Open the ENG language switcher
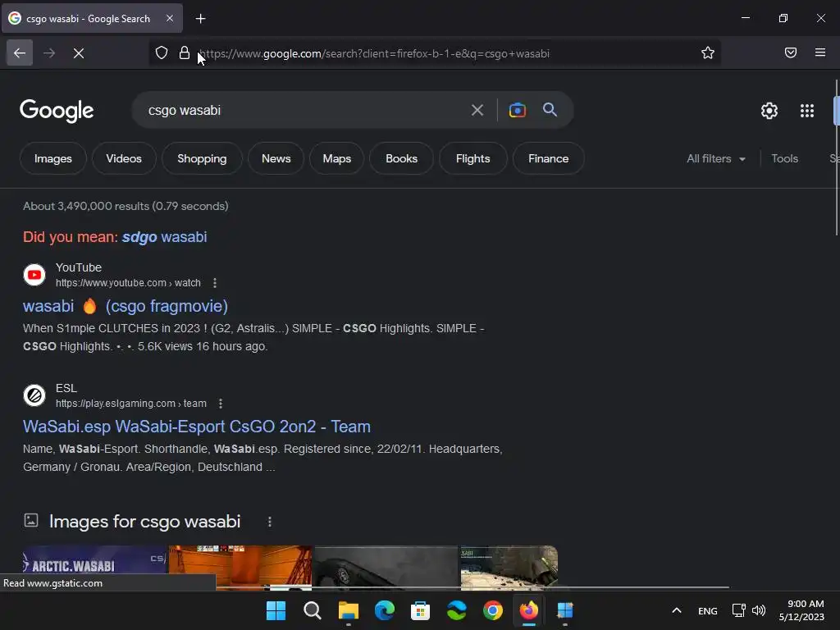This screenshot has height=630, width=840. (x=708, y=610)
